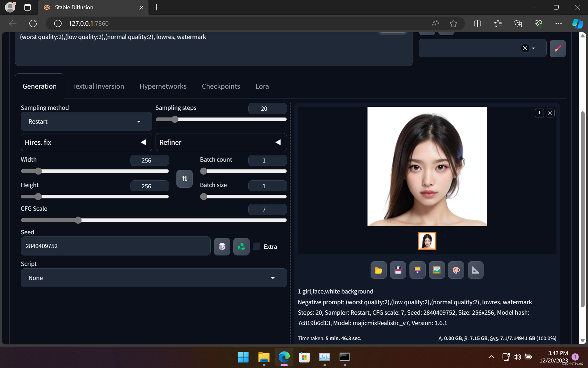Open the Checkpoints tab

[x=221, y=86]
